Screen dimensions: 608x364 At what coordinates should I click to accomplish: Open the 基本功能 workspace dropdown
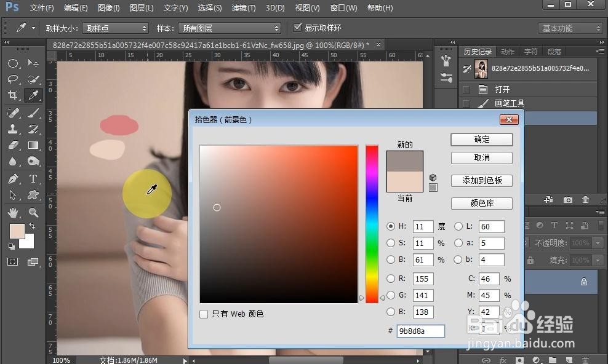(571, 28)
